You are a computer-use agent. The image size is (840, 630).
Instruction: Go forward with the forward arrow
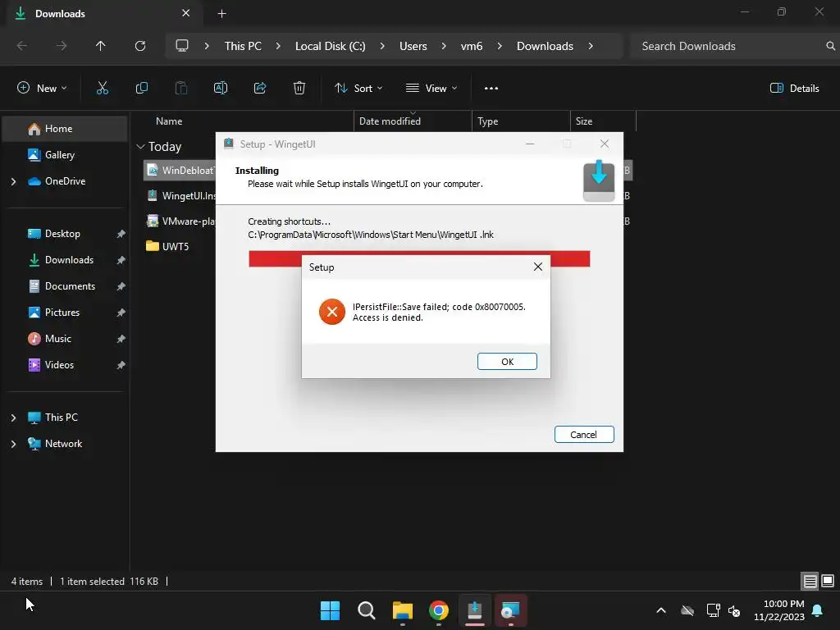coord(62,46)
